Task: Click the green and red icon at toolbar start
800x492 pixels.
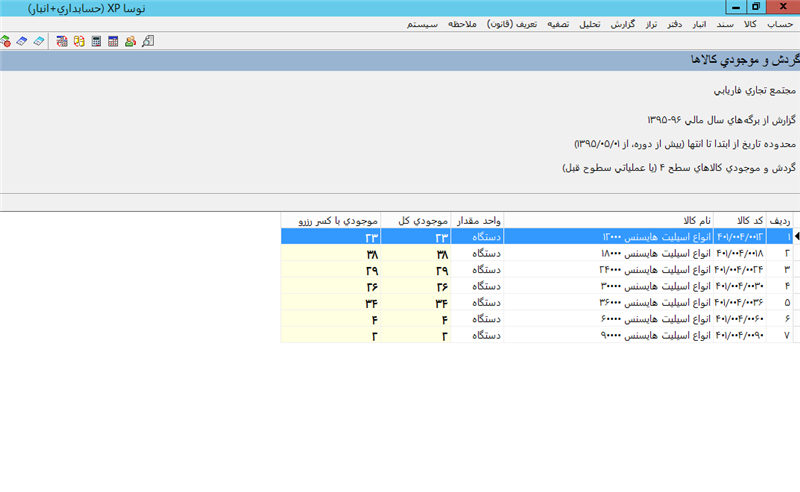Action: [x=5, y=42]
